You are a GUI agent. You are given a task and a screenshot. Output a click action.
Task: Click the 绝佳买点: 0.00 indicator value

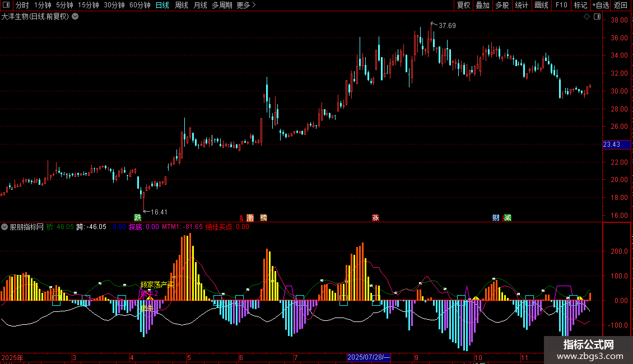pos(227,227)
